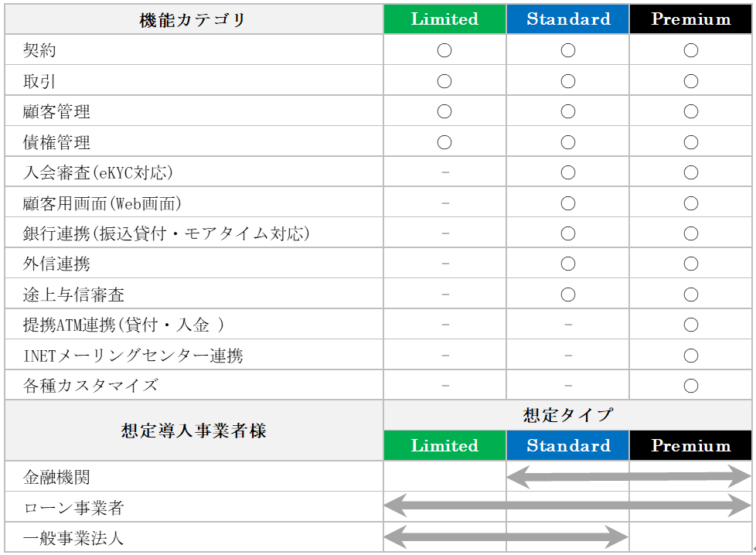
Task: Select the INETメーリングセンター連携 row label
Action: click(x=133, y=356)
